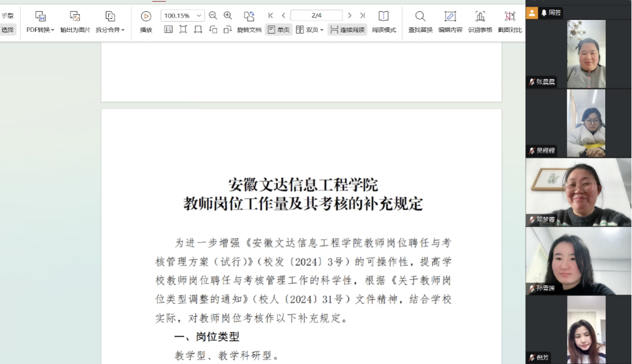Click the title line 安徽文达信息工程学院

(303, 185)
